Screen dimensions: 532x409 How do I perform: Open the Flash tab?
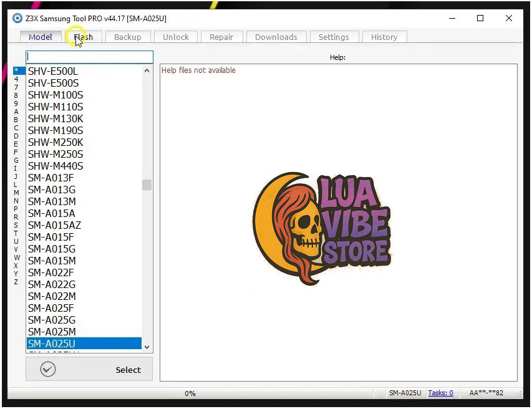(83, 37)
